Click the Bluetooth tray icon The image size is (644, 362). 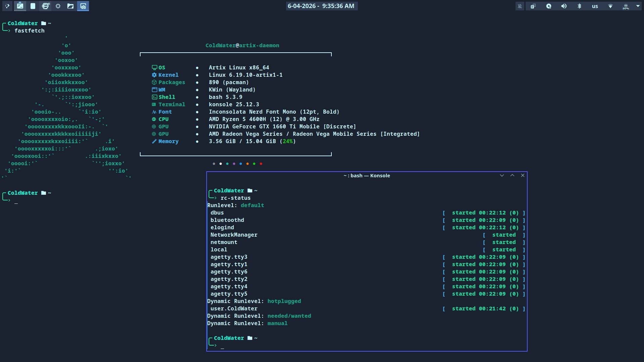[x=579, y=6]
